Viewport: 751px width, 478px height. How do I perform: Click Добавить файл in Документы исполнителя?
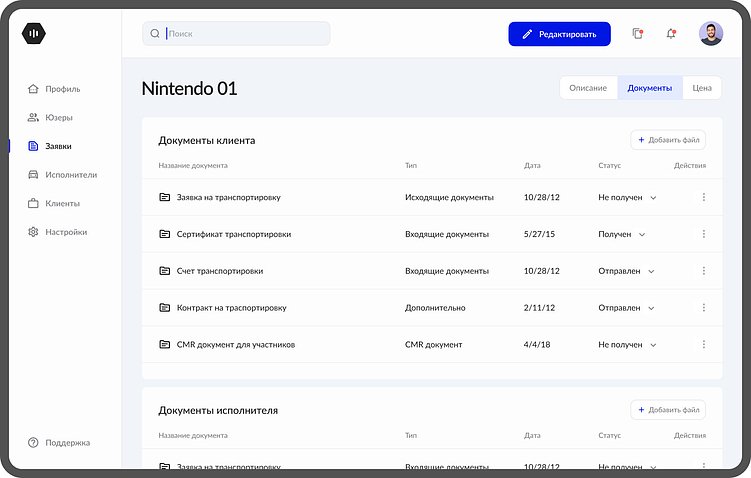pos(668,410)
